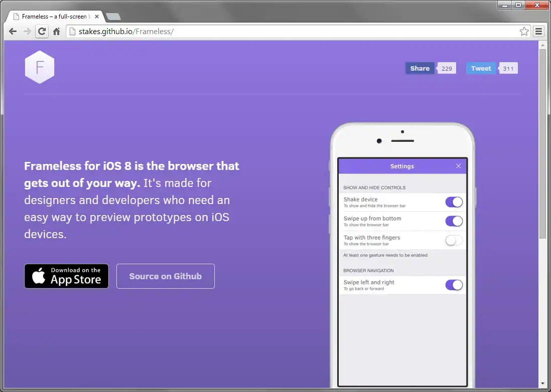The height and width of the screenshot is (392, 551).
Task: Click the Frameless hexagon F logo
Action: click(x=40, y=67)
